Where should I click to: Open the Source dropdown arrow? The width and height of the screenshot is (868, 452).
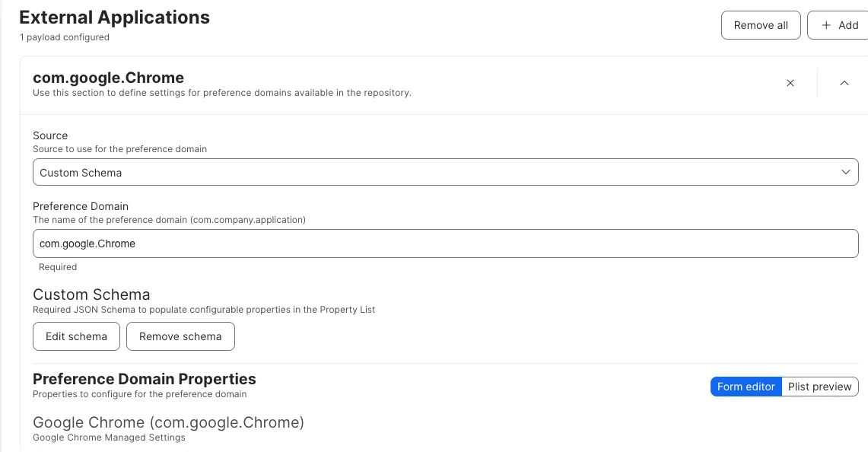845,172
